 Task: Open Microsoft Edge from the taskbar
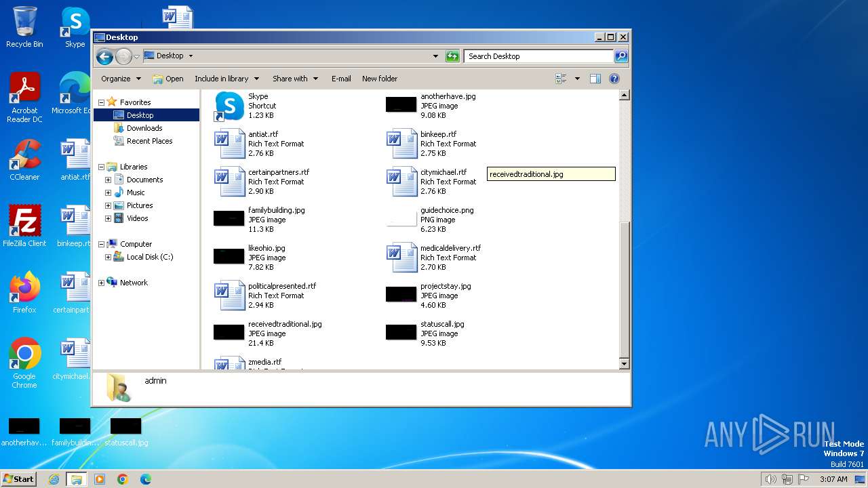[x=145, y=479]
